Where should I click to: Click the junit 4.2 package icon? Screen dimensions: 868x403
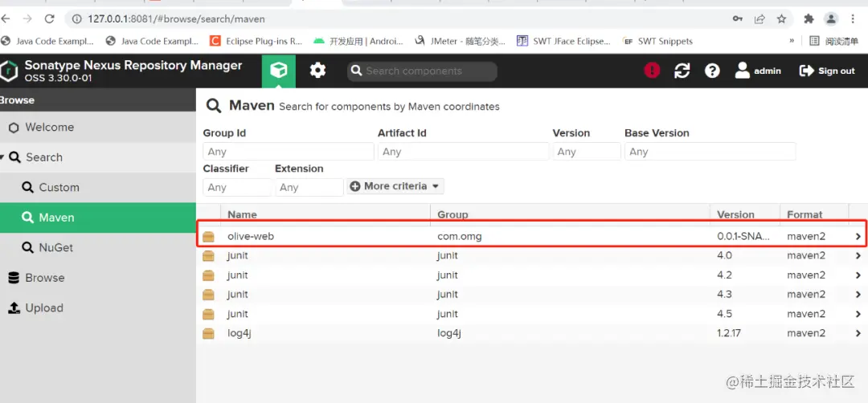(x=208, y=275)
